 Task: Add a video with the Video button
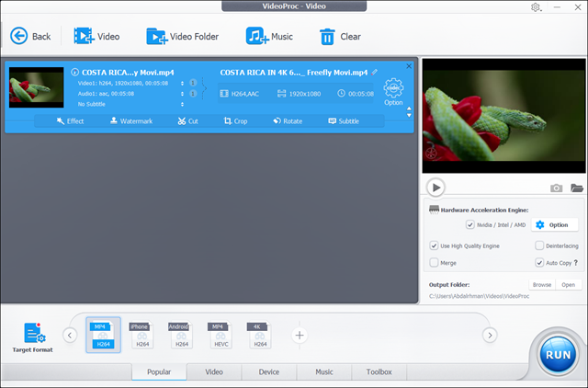[96, 37]
